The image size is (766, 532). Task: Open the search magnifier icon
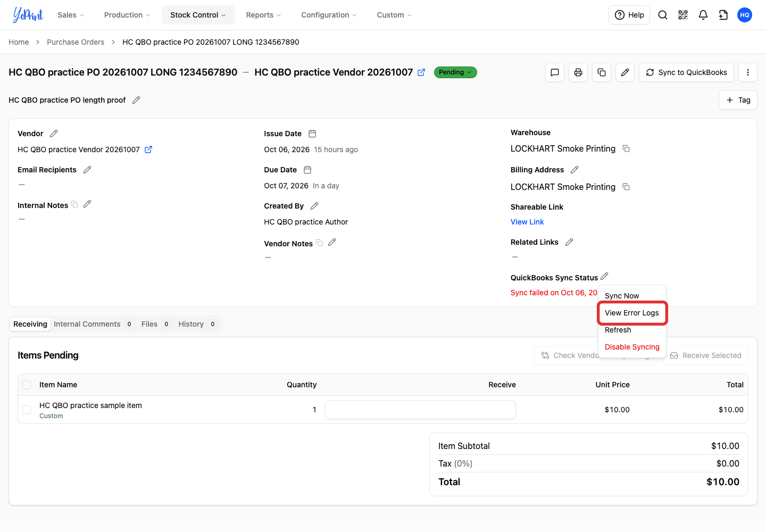663,15
